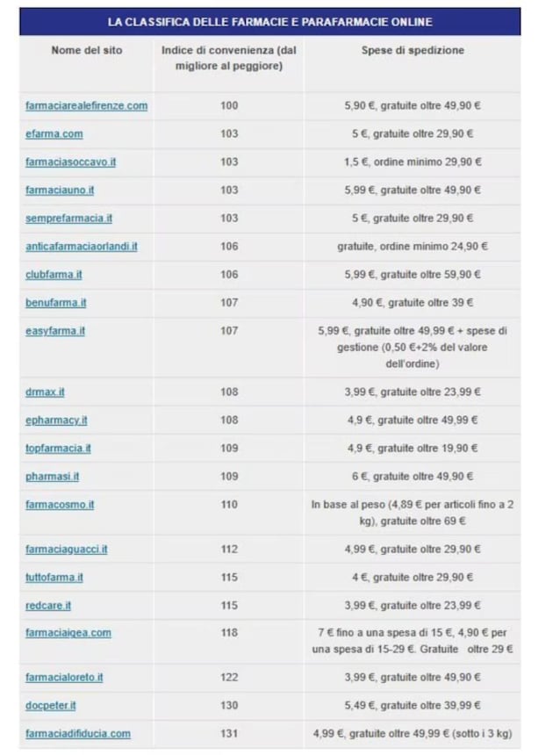Viewport: 560px width, 755px height.
Task: Select the drmax.it link
Action: pos(45,392)
